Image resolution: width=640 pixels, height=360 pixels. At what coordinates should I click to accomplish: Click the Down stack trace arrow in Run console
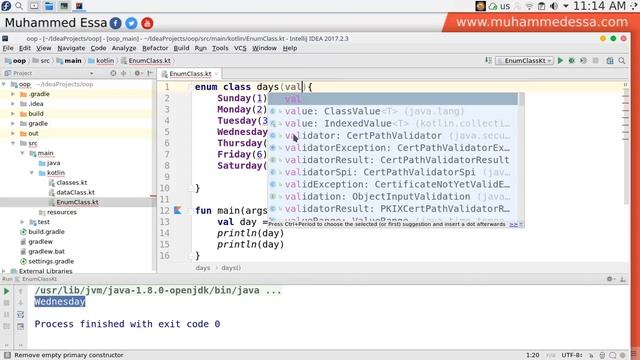click(x=20, y=303)
